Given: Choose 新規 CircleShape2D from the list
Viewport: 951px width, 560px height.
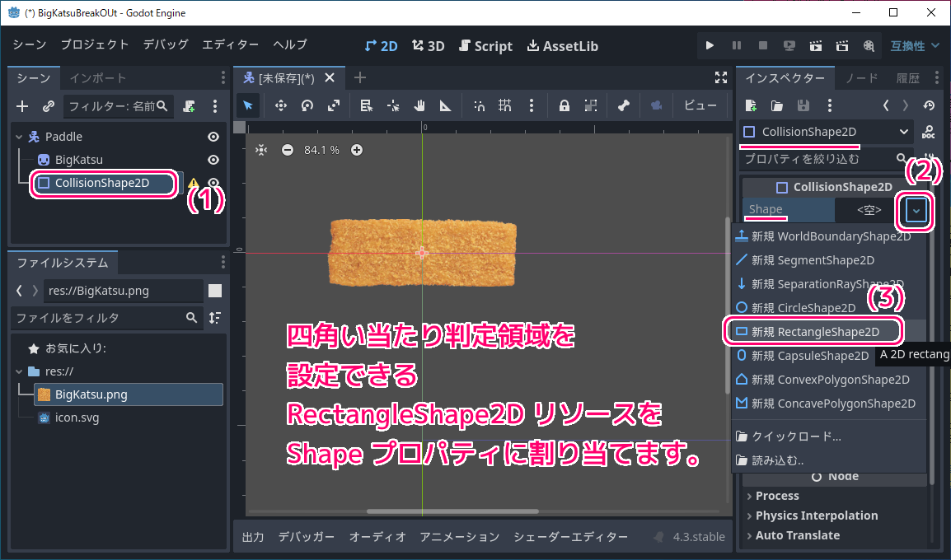Looking at the screenshot, I should click(x=829, y=308).
